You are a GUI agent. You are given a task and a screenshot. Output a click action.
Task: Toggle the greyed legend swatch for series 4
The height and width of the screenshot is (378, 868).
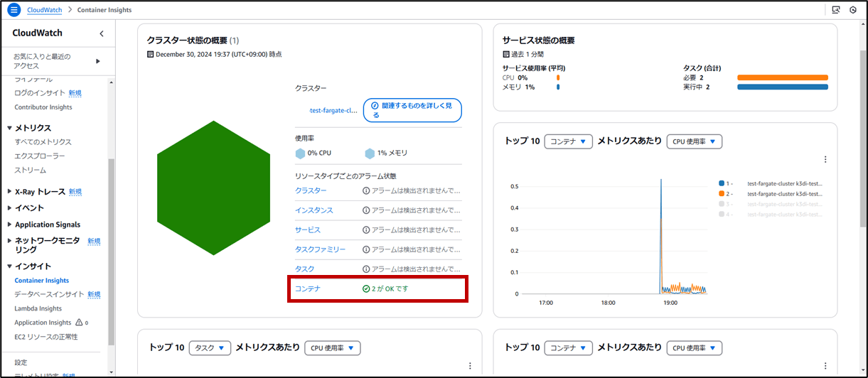point(722,213)
